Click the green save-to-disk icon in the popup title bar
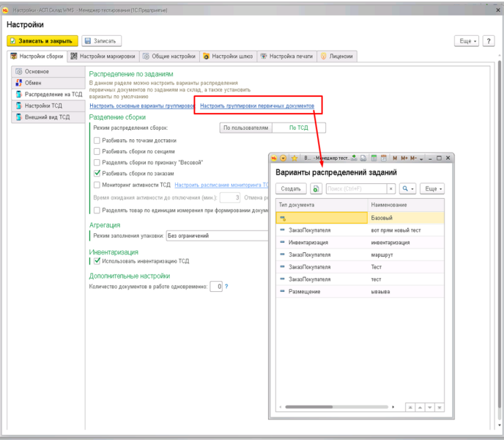The height and width of the screenshot is (440, 504). (x=354, y=158)
